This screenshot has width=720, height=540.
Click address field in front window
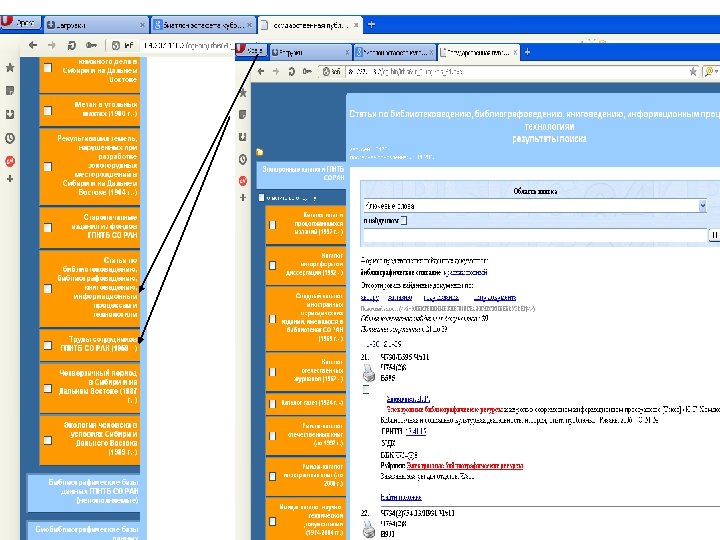[516, 71]
